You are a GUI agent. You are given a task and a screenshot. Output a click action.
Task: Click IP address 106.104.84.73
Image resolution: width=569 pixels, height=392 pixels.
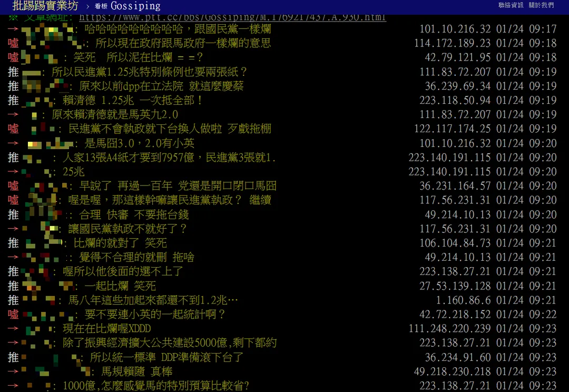pos(455,243)
